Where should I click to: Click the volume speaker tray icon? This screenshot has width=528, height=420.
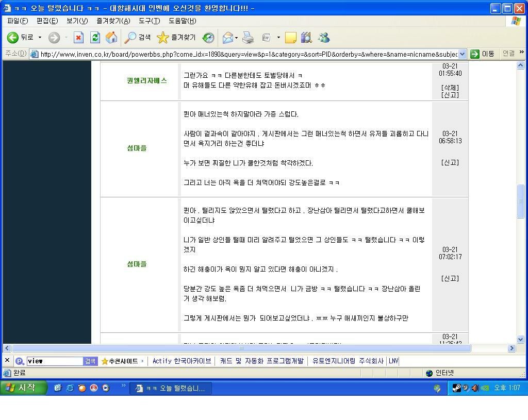(475, 388)
